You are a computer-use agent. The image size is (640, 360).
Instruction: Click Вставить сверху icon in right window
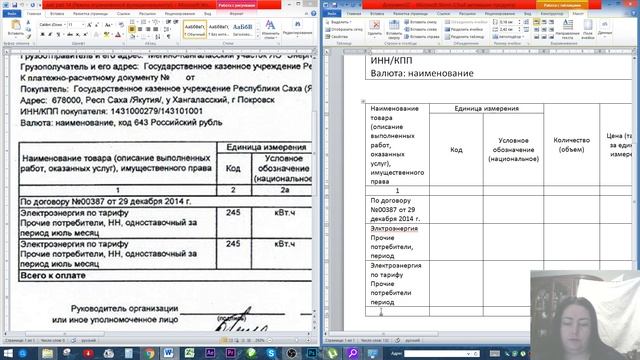point(394,29)
